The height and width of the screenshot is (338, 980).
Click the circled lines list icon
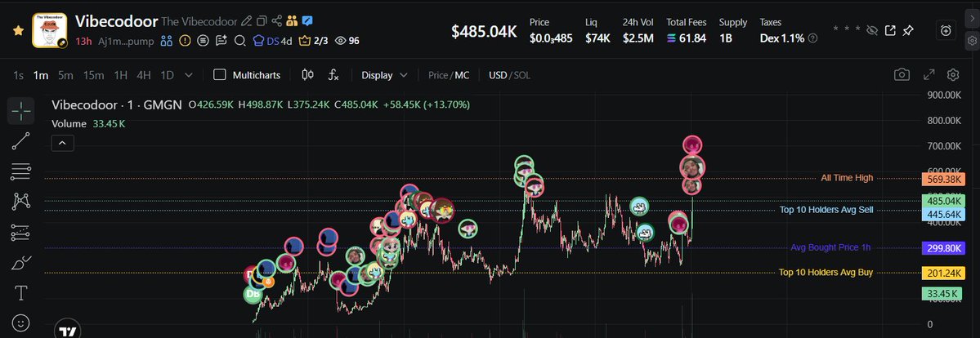204,41
